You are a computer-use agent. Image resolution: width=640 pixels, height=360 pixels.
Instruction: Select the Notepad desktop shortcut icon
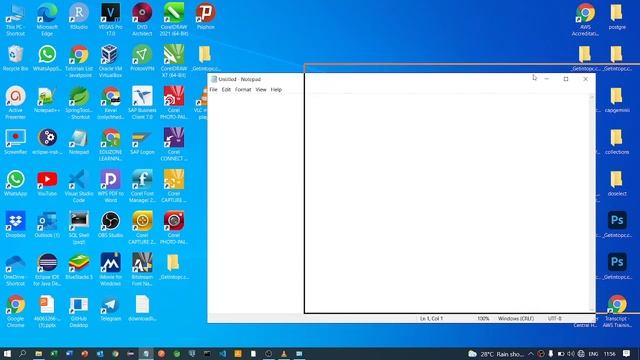pyautogui.click(x=79, y=142)
